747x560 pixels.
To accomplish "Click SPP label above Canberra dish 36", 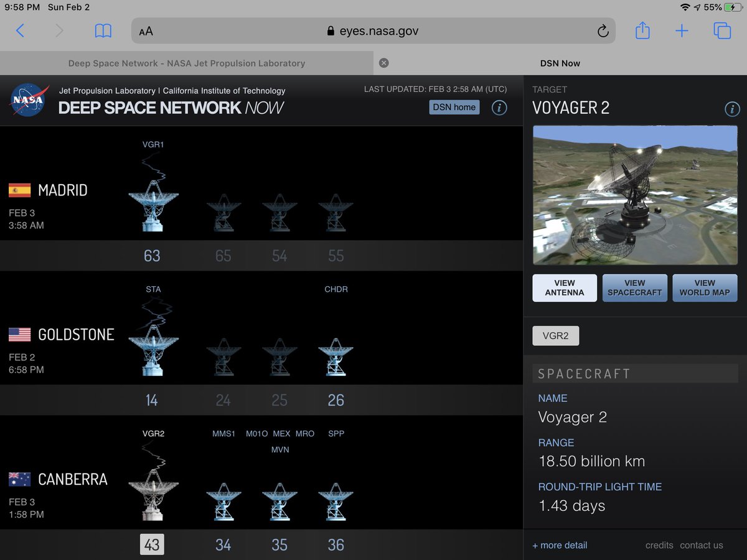I will 336,434.
